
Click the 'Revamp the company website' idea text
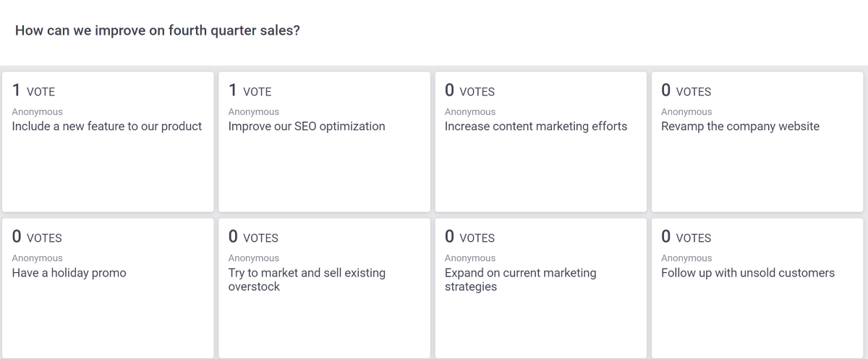[x=740, y=127]
